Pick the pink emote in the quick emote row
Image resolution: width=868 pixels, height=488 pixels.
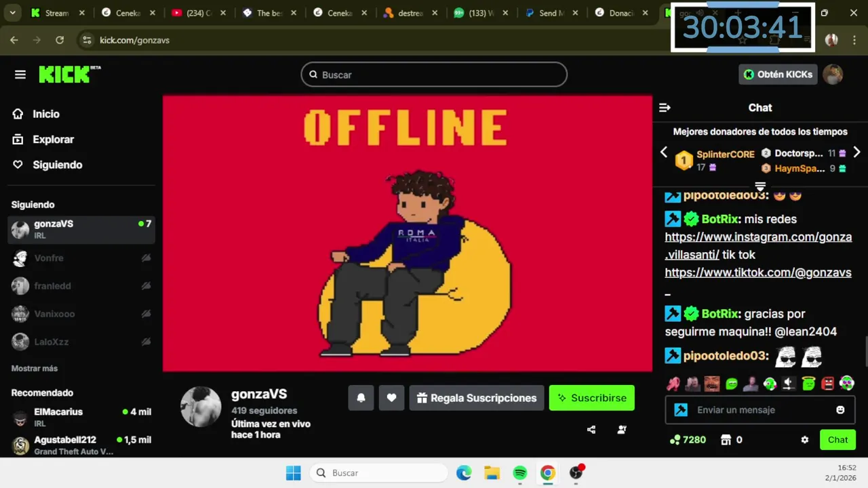pyautogui.click(x=673, y=384)
